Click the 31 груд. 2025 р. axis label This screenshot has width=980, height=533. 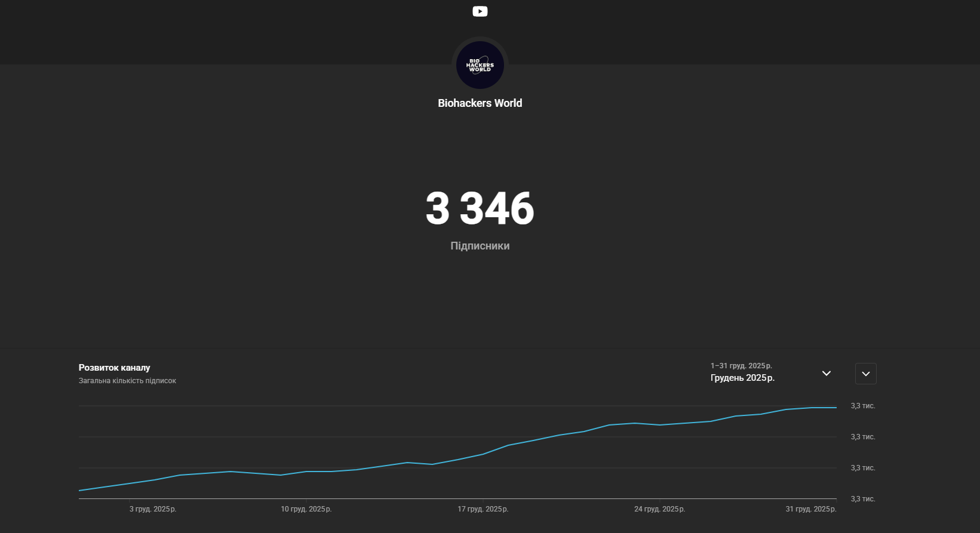pyautogui.click(x=811, y=509)
